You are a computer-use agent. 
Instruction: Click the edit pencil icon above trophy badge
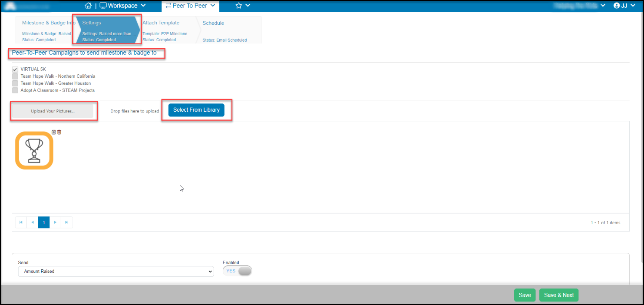54,132
